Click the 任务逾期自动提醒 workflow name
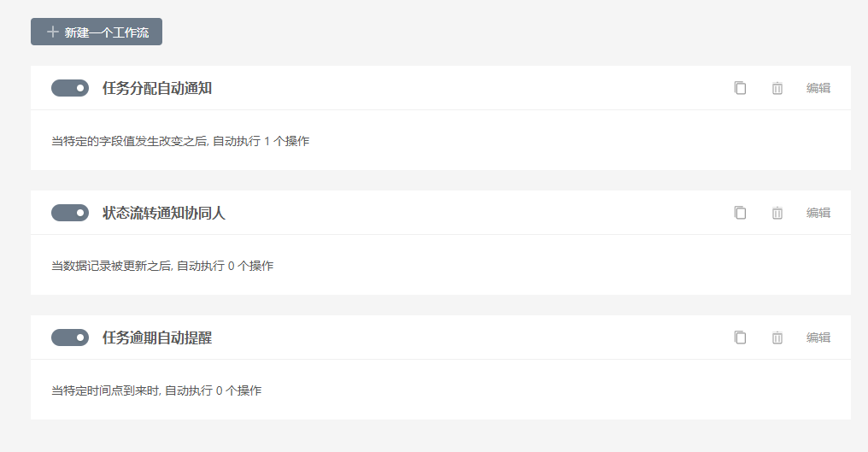 (x=157, y=338)
